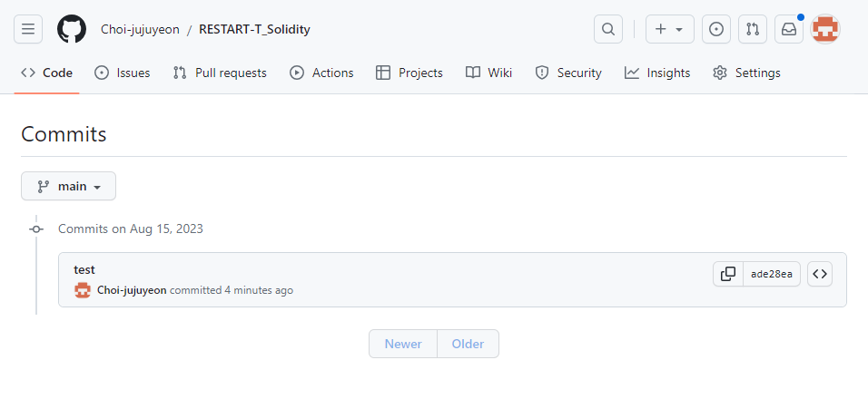
Task: Click the GitHub Octocat logo
Action: [x=72, y=29]
